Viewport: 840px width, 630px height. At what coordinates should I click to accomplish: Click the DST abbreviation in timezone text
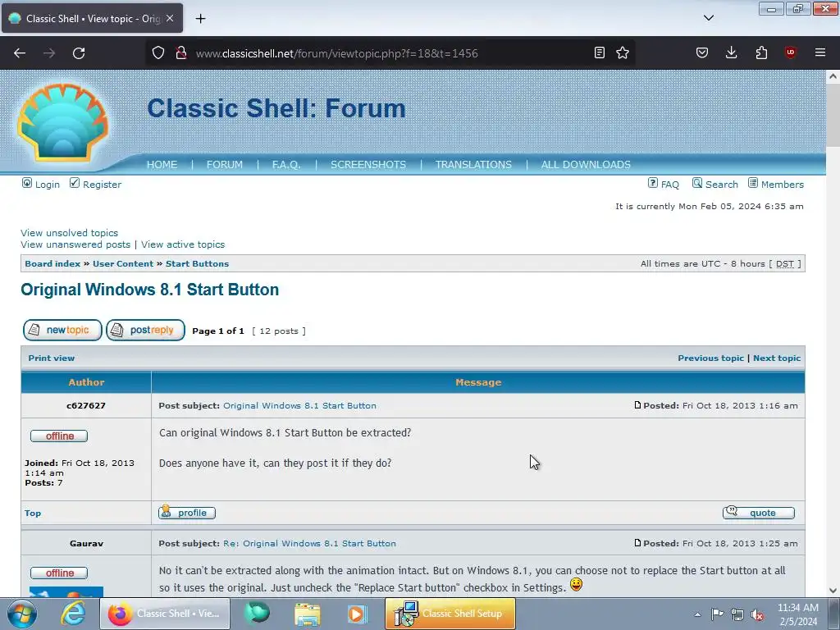point(785,263)
